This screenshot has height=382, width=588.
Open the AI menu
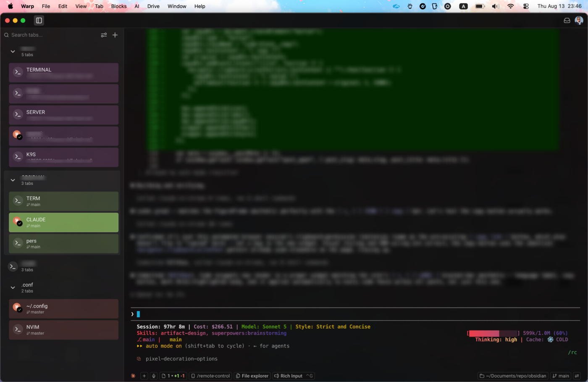pyautogui.click(x=137, y=6)
